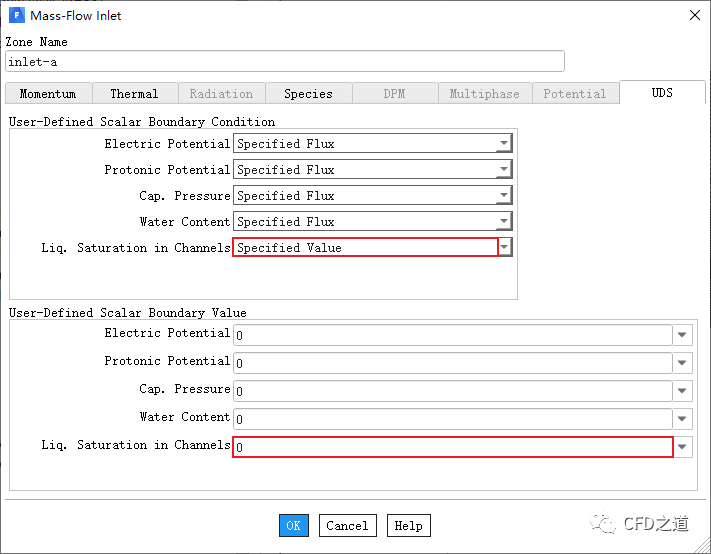Select the UDS tab

coord(662,92)
